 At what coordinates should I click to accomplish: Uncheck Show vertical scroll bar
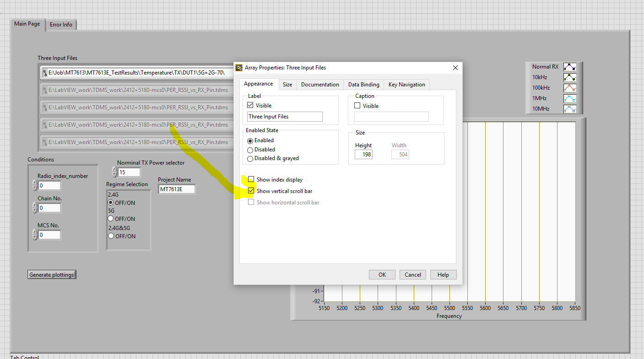pyautogui.click(x=251, y=191)
